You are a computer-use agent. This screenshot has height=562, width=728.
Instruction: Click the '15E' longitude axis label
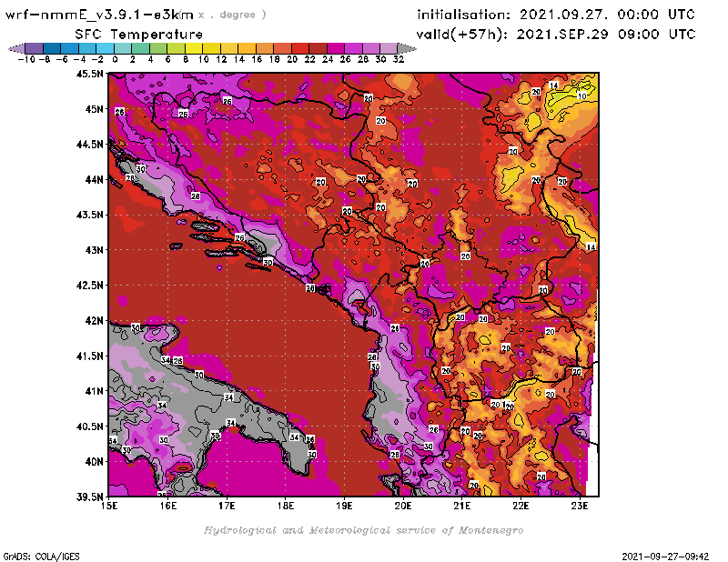click(109, 506)
